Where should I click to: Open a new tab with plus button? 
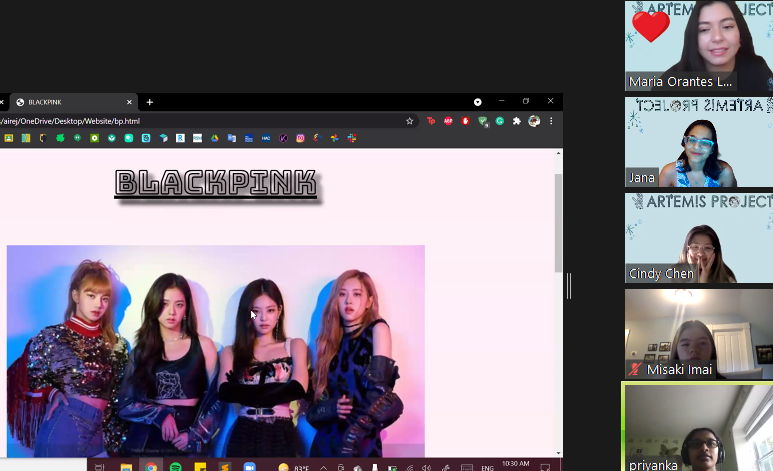(149, 102)
